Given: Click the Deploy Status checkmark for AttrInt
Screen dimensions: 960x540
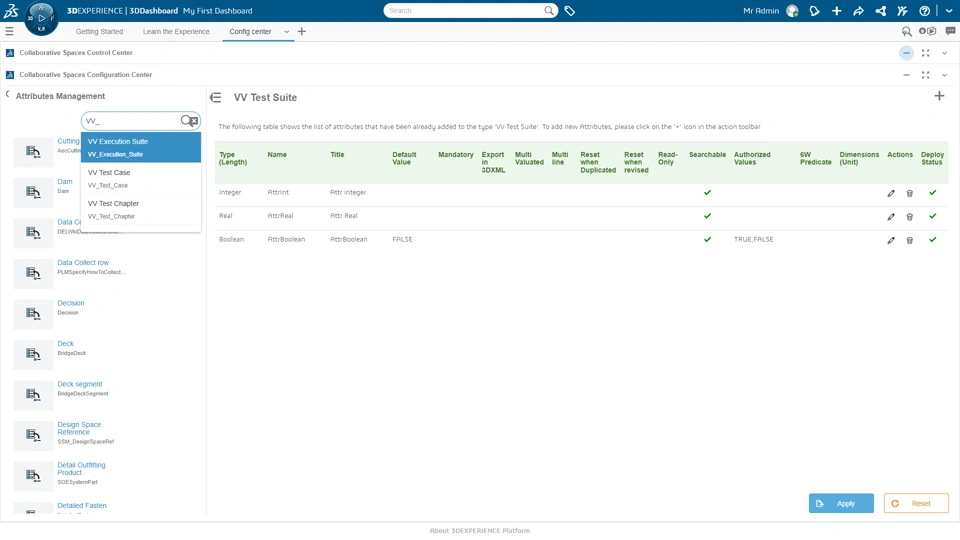Looking at the screenshot, I should 932,193.
